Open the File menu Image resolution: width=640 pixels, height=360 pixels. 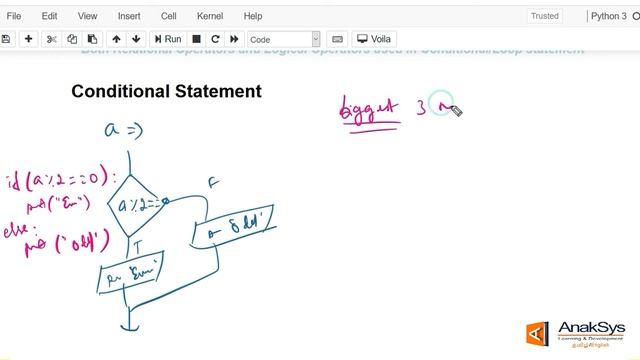(x=13, y=16)
